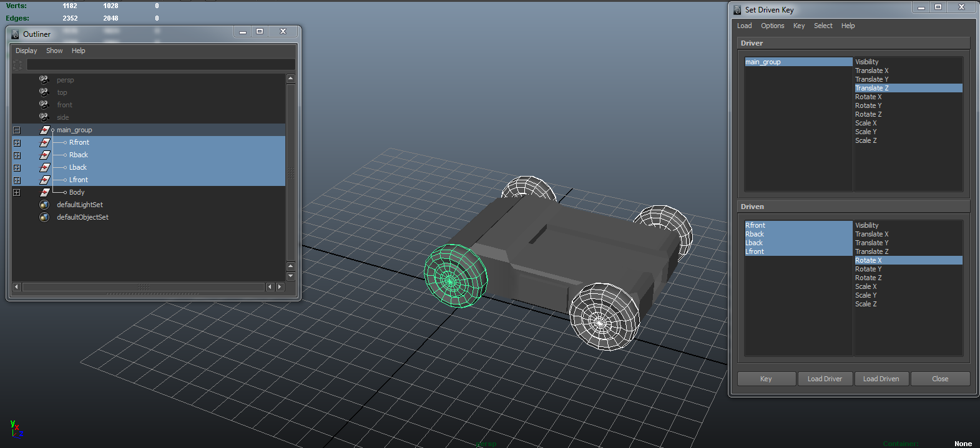This screenshot has height=448, width=980.
Task: Select Visibility in Driver attributes
Action: pos(908,62)
